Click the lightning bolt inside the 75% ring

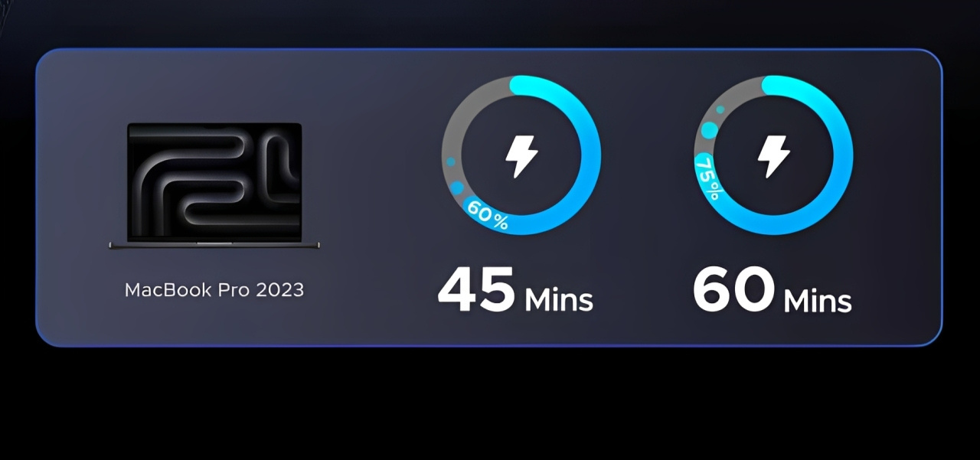[x=773, y=156]
